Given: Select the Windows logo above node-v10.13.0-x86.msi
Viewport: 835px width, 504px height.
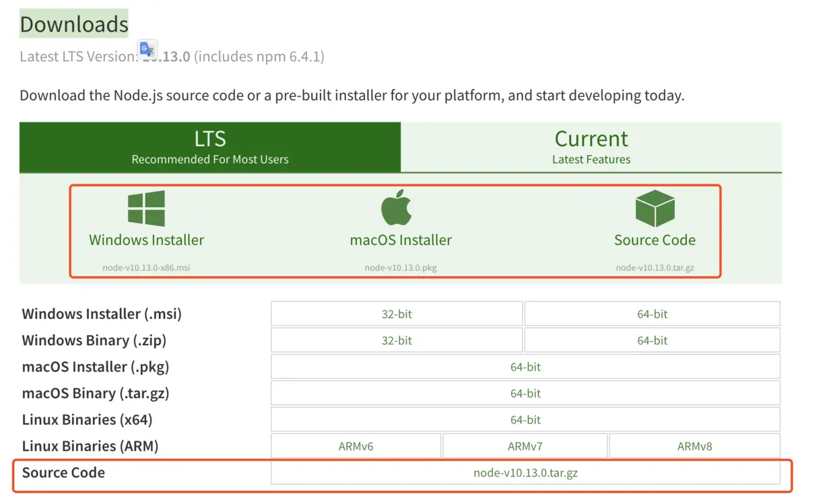Looking at the screenshot, I should coord(145,207).
